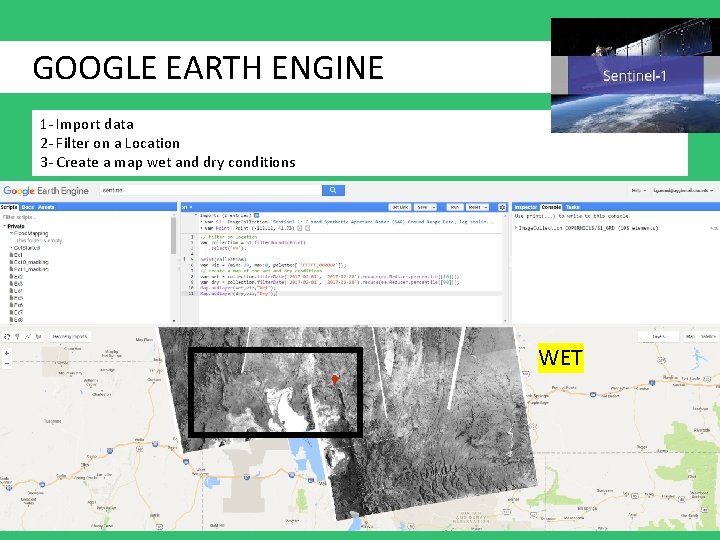
Task: Click the Imports view-source icon
Action: [257, 215]
